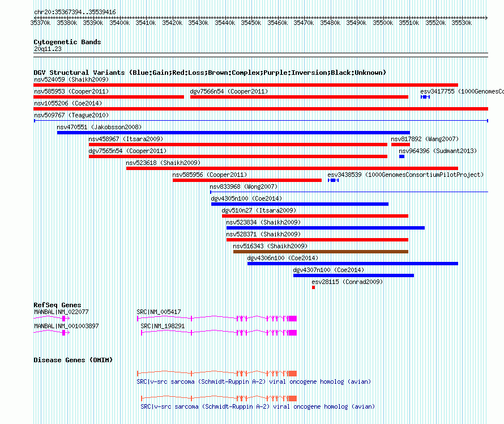This screenshot has width=504, height=424.
Task: Click the 35450k ruler position label
Action: [251, 23]
